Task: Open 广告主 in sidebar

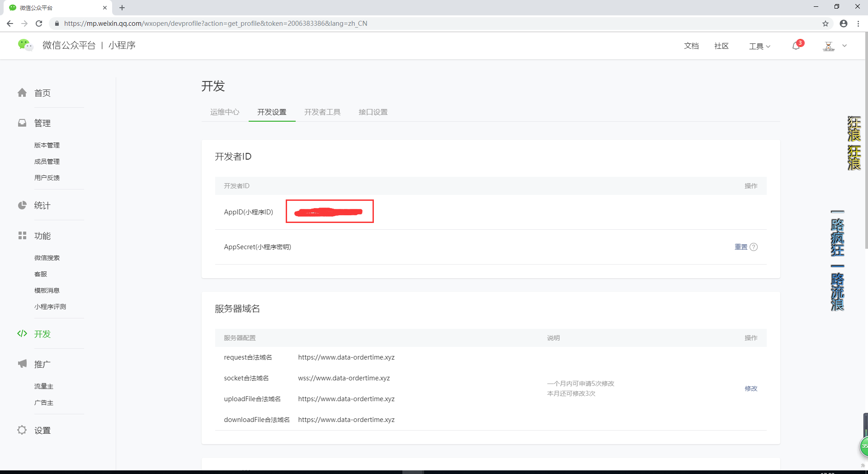Action: (44, 403)
